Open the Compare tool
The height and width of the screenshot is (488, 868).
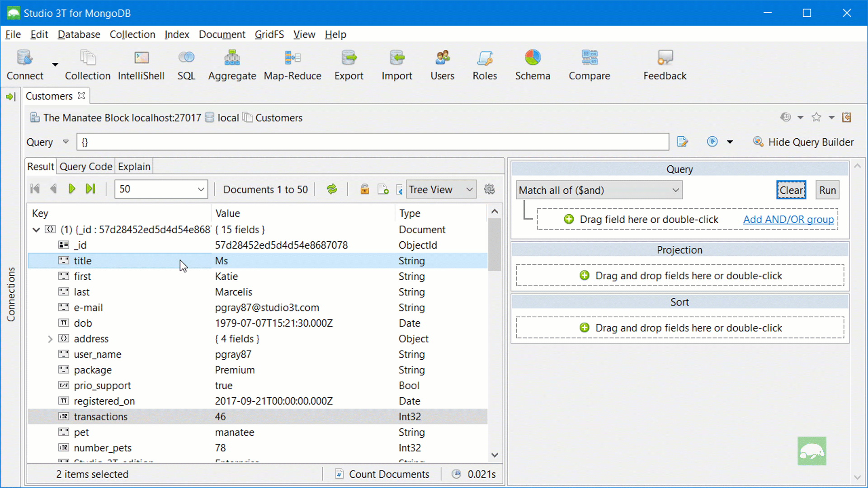point(590,58)
